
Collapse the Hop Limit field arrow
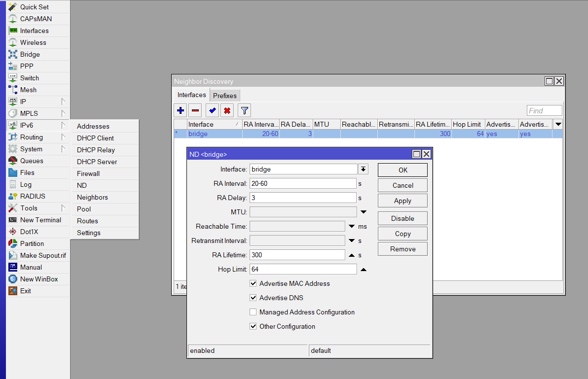coord(364,269)
